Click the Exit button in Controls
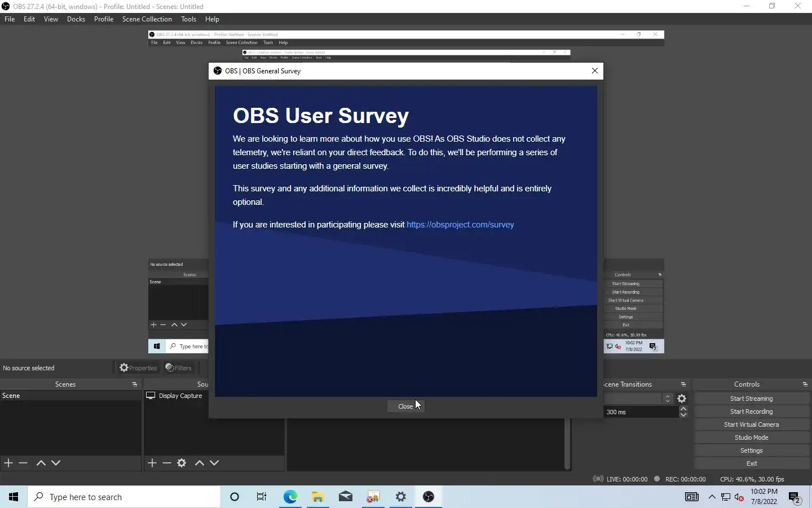 click(x=751, y=463)
